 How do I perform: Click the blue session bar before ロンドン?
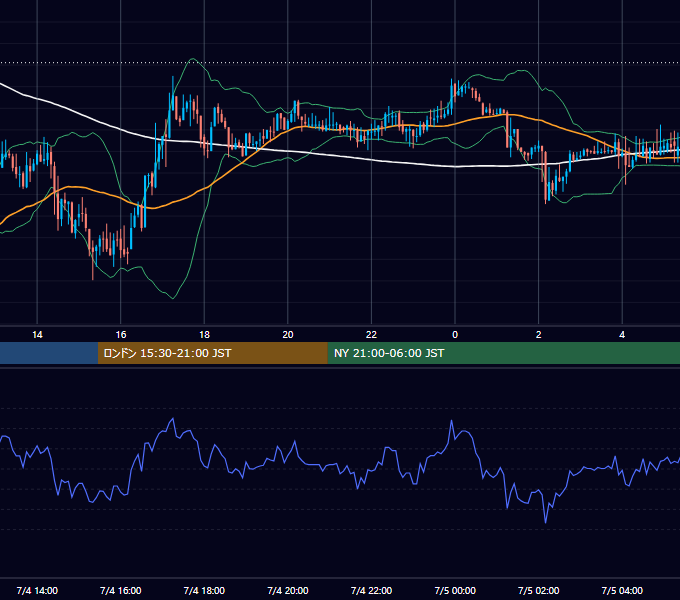tap(49, 353)
